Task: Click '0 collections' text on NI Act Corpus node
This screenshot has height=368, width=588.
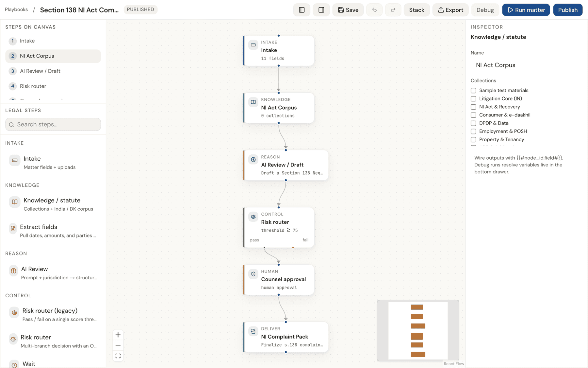Action: [x=278, y=116]
